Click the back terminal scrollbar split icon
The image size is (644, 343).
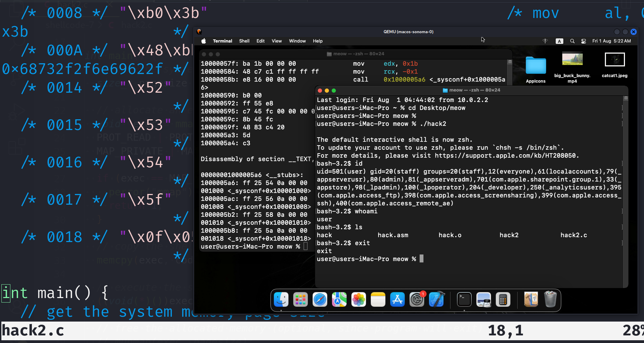pyautogui.click(x=510, y=62)
